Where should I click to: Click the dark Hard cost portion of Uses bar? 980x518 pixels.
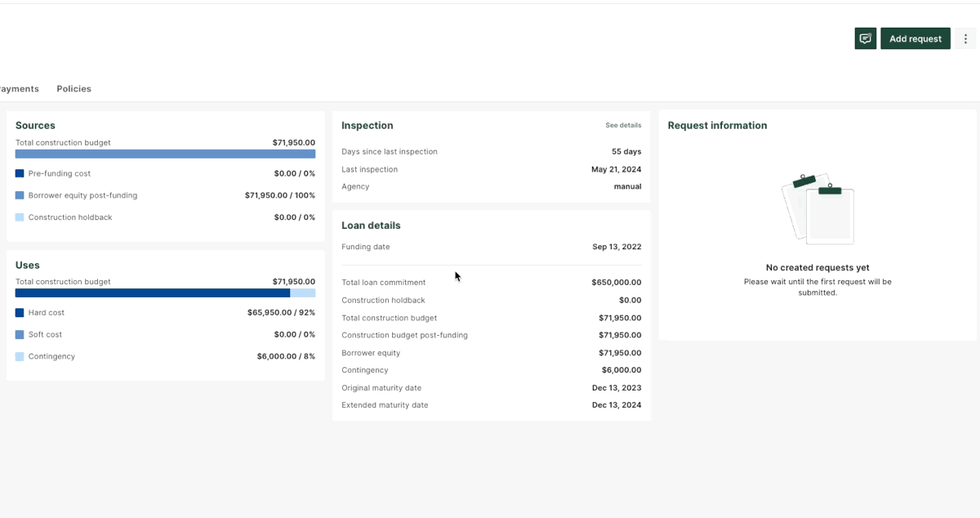152,292
